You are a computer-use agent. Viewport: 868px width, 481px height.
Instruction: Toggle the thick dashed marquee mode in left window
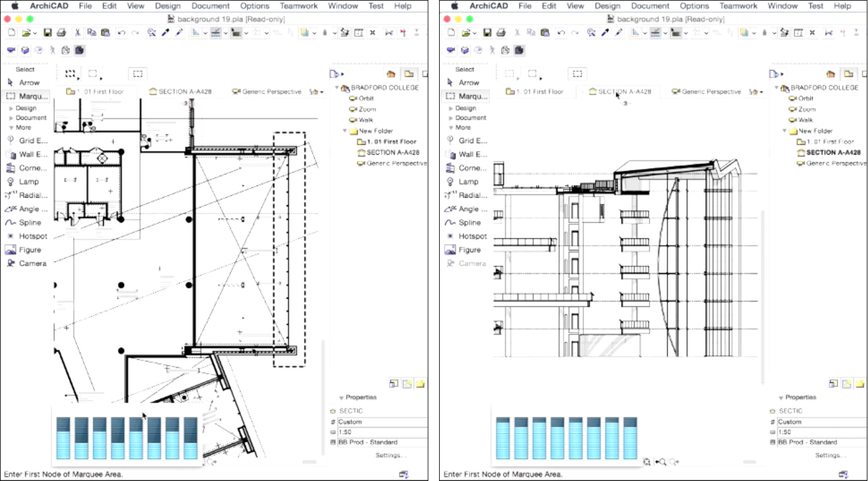coord(70,74)
